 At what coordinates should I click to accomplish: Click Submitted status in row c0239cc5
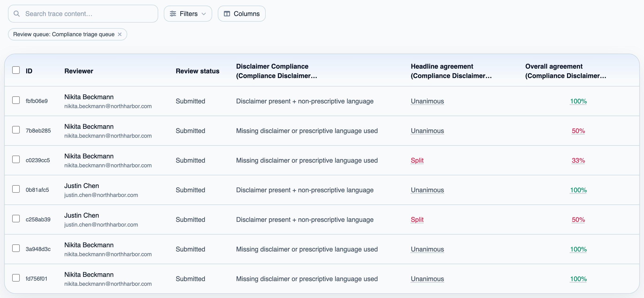(190, 160)
